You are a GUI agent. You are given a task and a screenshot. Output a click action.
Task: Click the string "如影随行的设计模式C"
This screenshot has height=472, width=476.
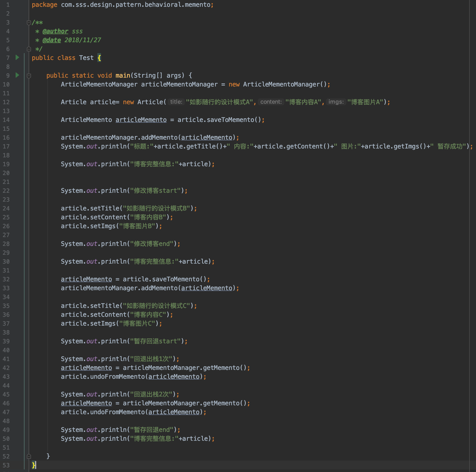(x=156, y=306)
